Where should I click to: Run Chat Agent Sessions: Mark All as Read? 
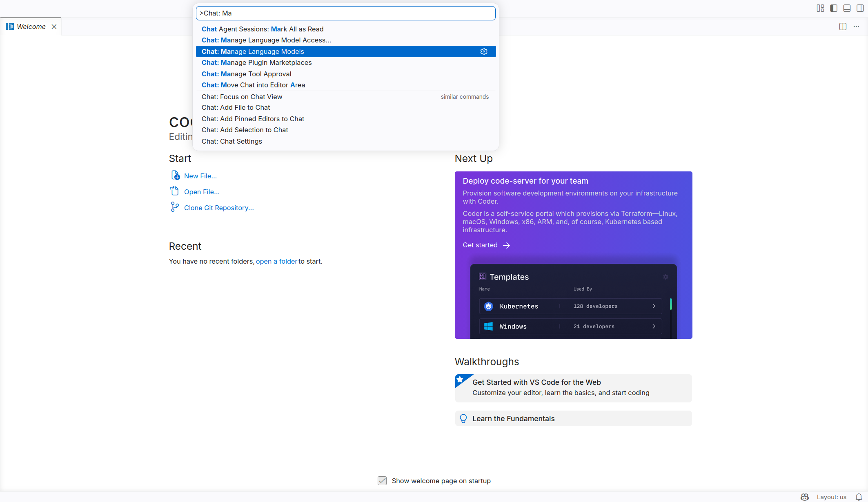346,29
